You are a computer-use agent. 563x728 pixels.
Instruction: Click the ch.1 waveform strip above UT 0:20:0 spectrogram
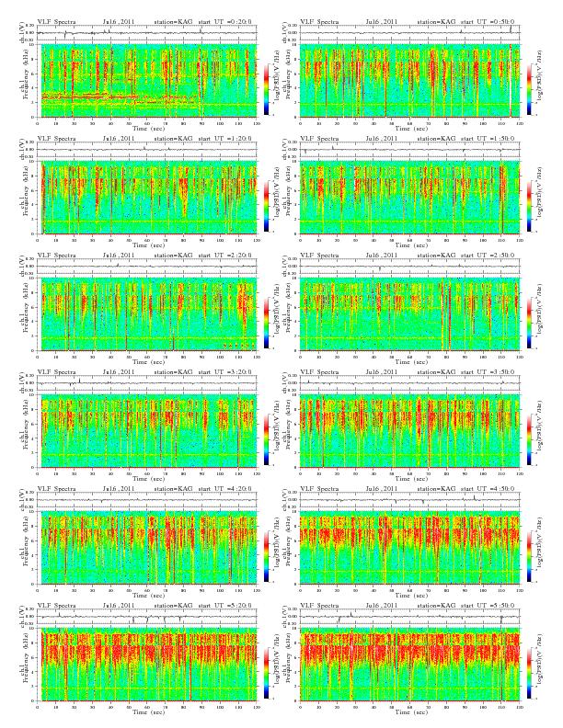[147, 33]
